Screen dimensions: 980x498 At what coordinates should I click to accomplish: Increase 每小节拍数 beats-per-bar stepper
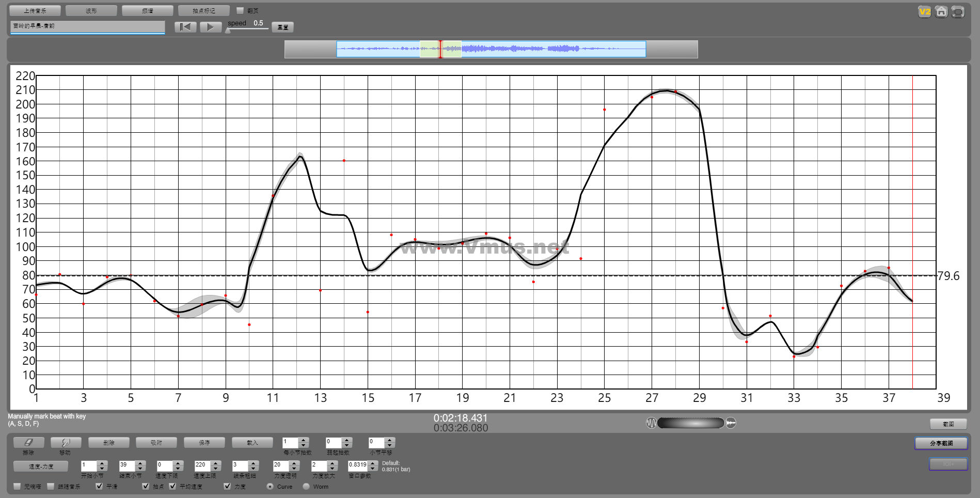[x=304, y=440]
